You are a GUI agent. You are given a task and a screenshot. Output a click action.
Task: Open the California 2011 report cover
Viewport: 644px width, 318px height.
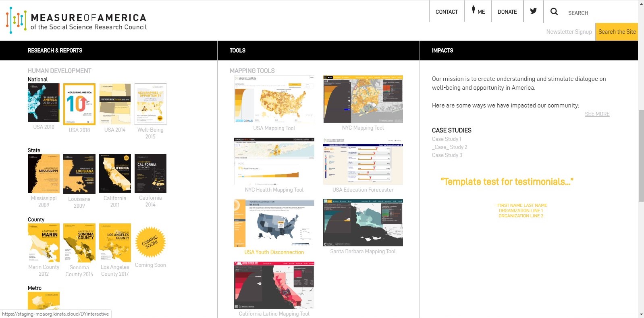pos(115,173)
